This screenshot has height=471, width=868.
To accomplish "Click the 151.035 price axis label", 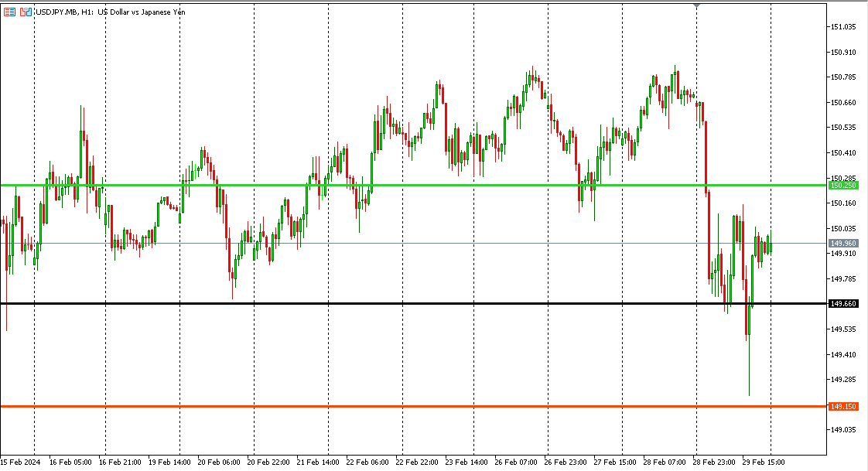I will 844,27.
